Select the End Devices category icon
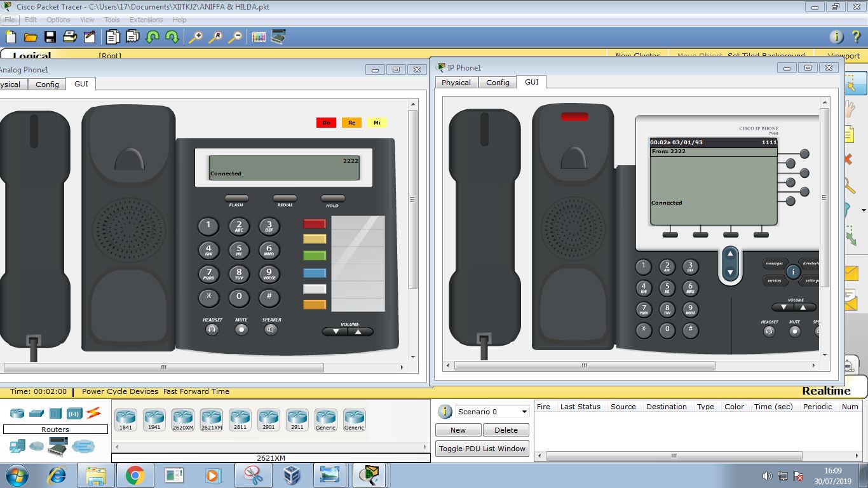 point(17,447)
